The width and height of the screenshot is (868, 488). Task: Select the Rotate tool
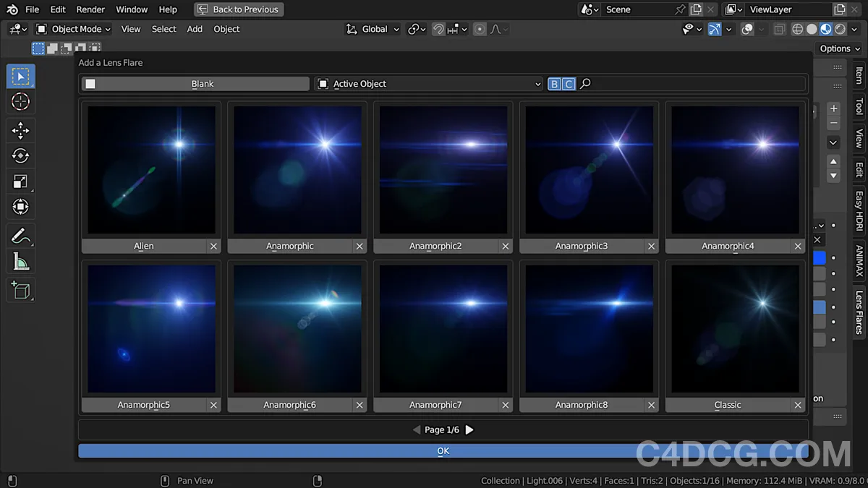click(20, 155)
